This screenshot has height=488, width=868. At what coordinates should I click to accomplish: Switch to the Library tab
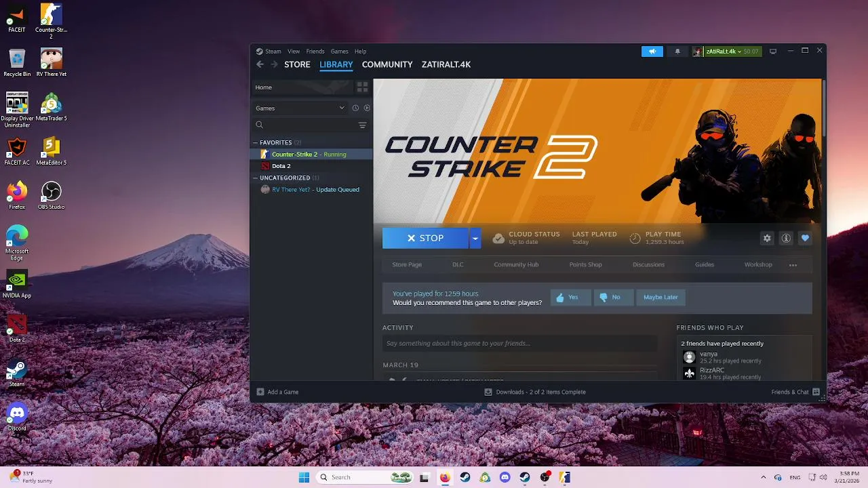tap(336, 64)
